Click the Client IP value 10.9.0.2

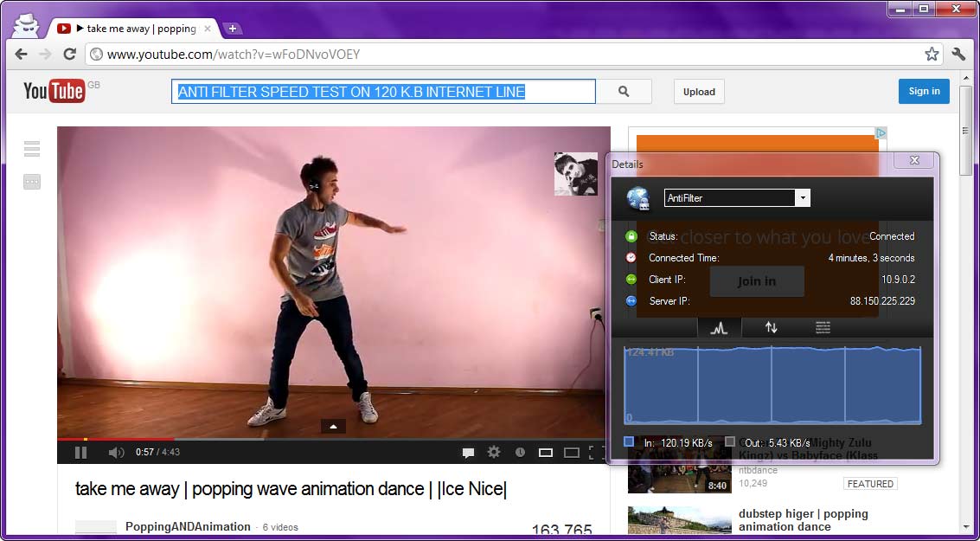click(898, 279)
